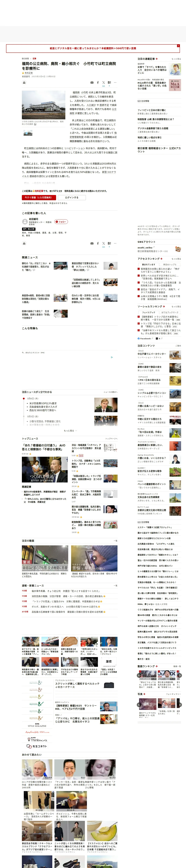Select the はてなブックマーク social ranking tab
186x868 pixels.
(170, 312)
